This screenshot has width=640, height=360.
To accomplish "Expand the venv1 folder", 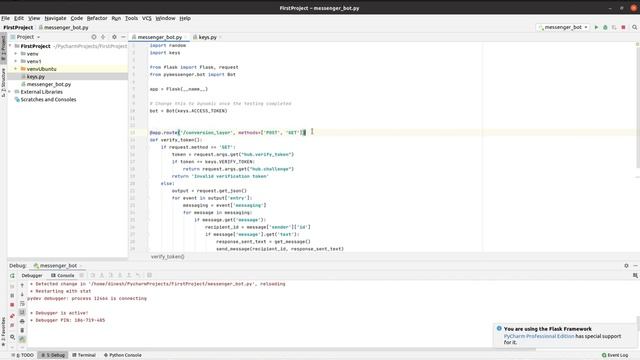I will click(16, 61).
